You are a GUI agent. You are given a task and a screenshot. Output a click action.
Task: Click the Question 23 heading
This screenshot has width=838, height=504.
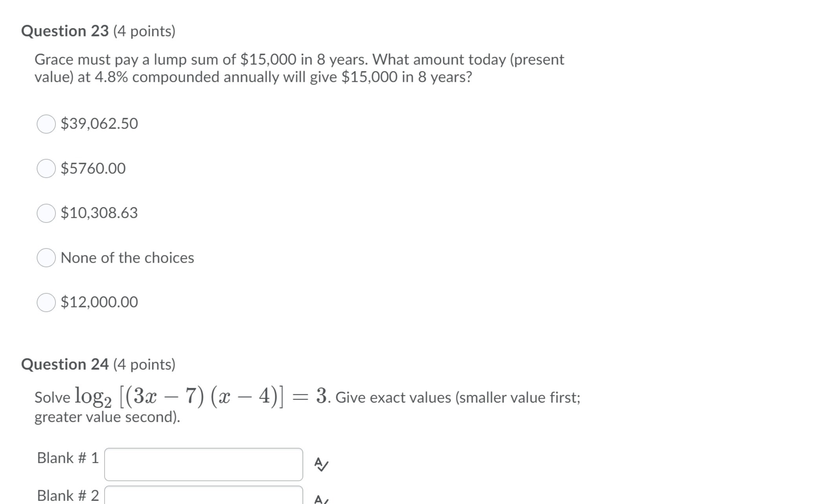(98, 31)
